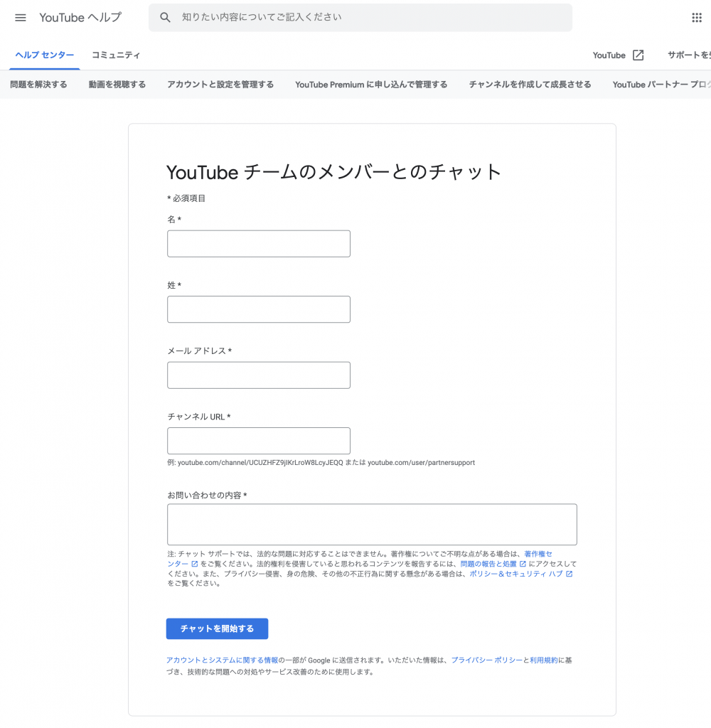Open YouTube Premium に申し込んで管理する menu
The image size is (711, 728).
[x=371, y=85]
